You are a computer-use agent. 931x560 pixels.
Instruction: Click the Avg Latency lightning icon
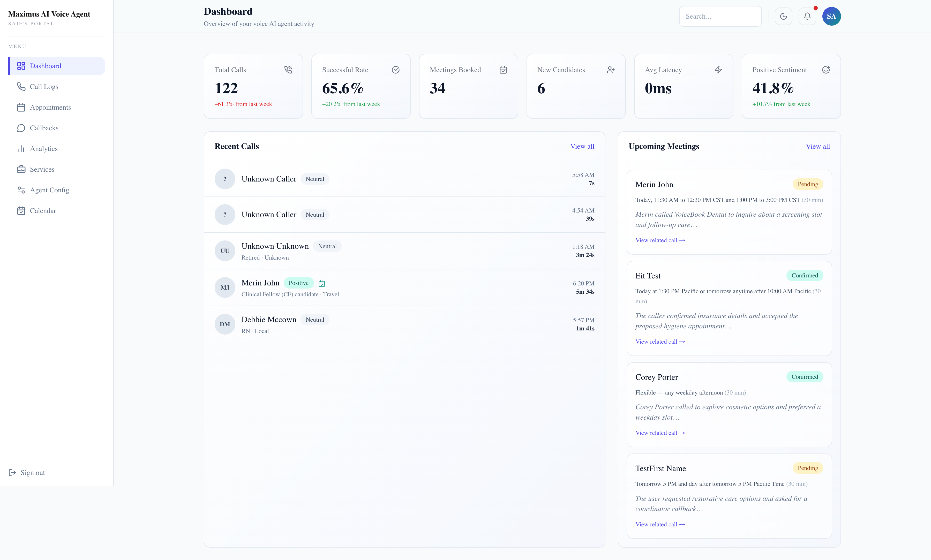click(x=718, y=70)
